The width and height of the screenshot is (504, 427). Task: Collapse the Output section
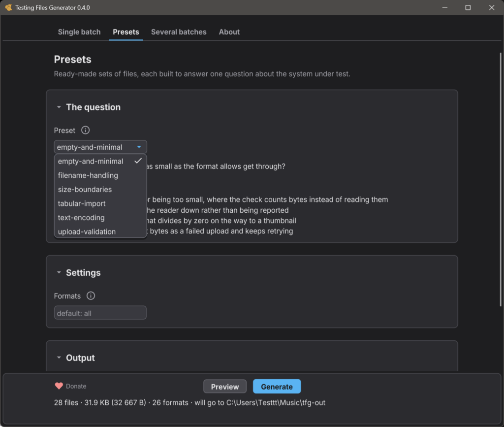click(x=59, y=358)
